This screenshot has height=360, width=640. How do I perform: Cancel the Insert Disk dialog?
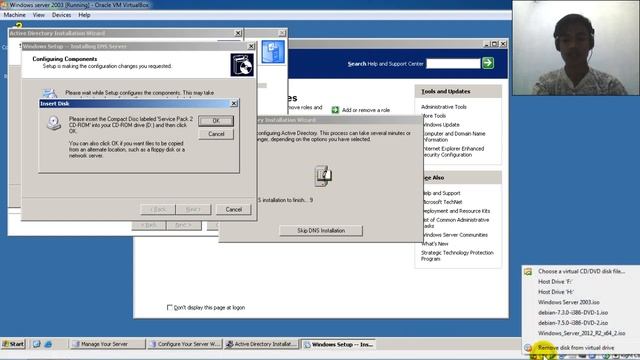pyautogui.click(x=216, y=134)
